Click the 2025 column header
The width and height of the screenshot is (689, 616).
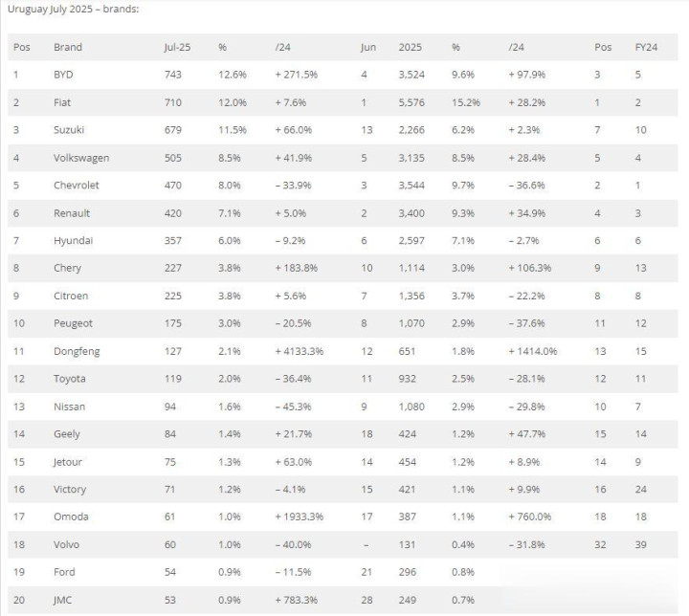click(x=410, y=47)
